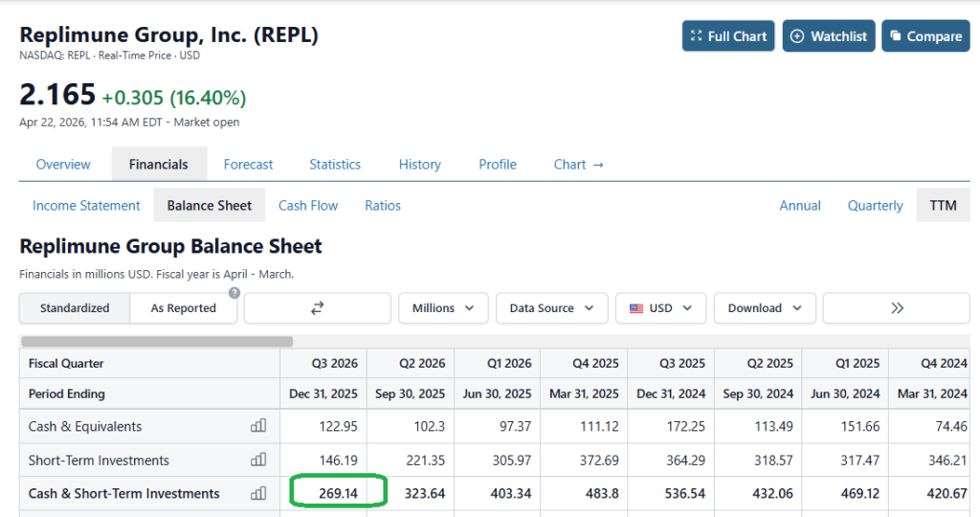Select the Quarterly period option

coord(875,205)
